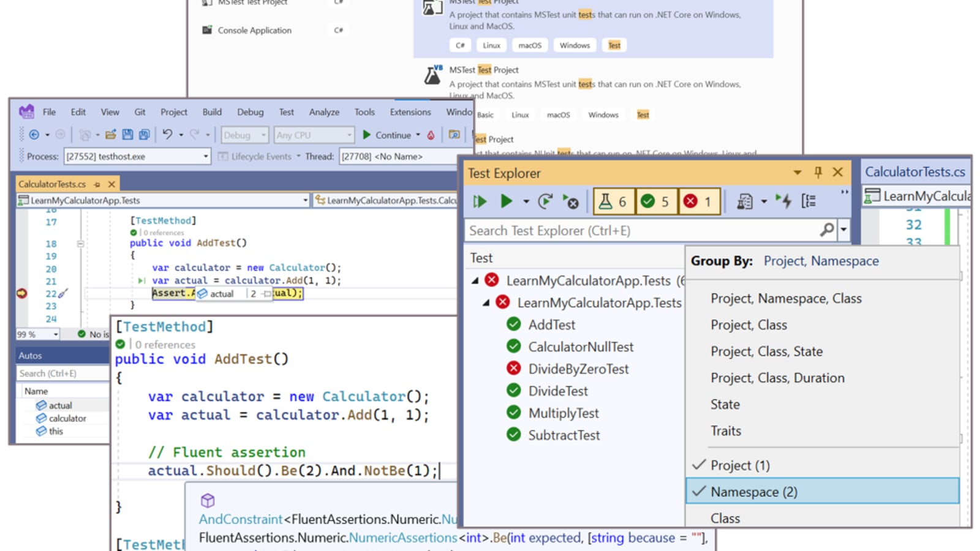Screen dimensions: 980x551
Task: Toggle the passed tests filter showing 5
Action: click(656, 201)
